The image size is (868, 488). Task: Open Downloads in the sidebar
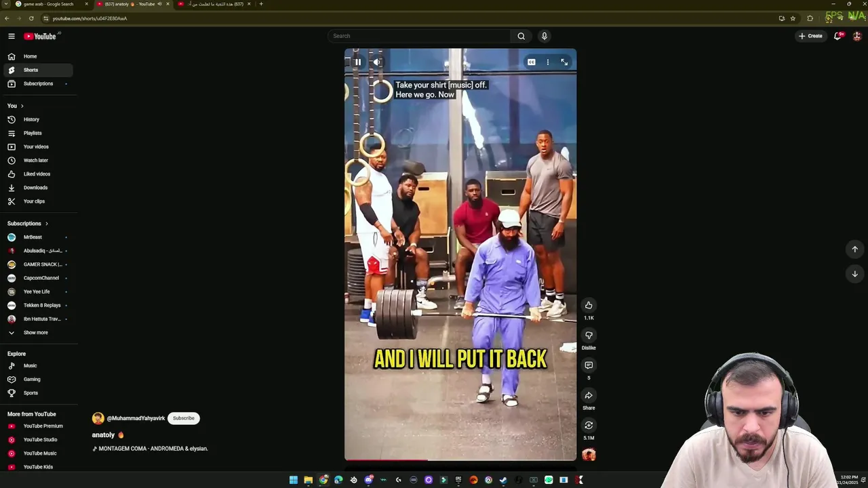coord(37,188)
